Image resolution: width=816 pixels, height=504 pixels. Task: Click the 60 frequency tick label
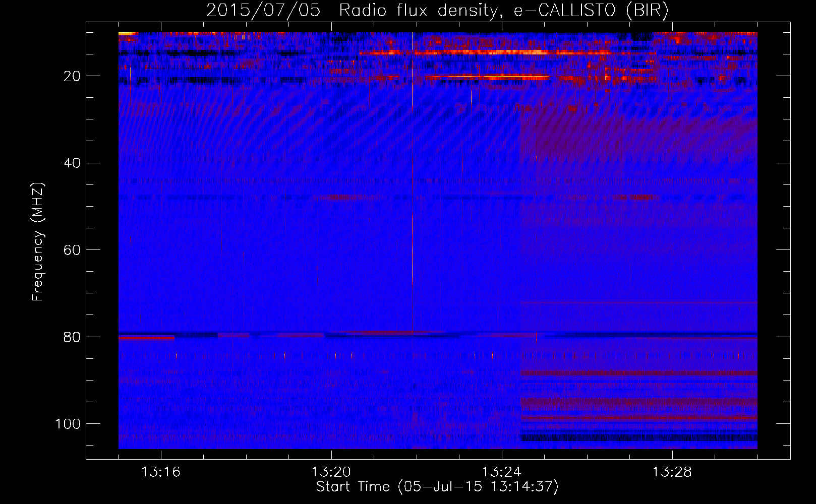point(73,250)
